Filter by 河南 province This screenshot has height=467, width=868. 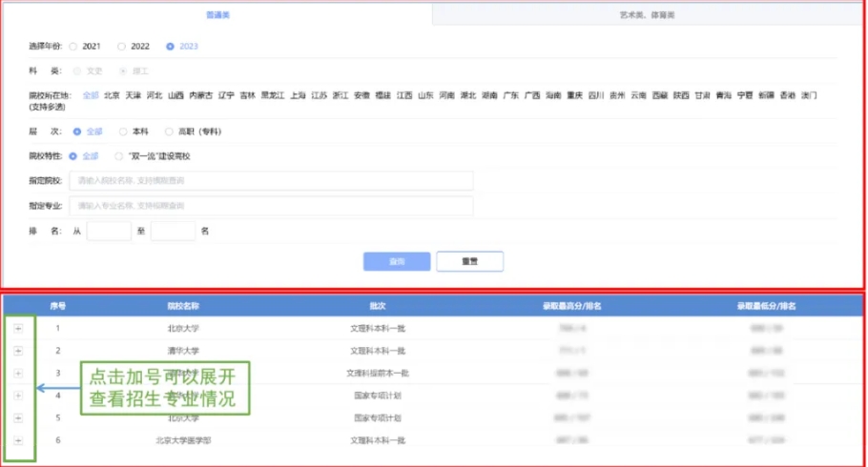coord(446,95)
